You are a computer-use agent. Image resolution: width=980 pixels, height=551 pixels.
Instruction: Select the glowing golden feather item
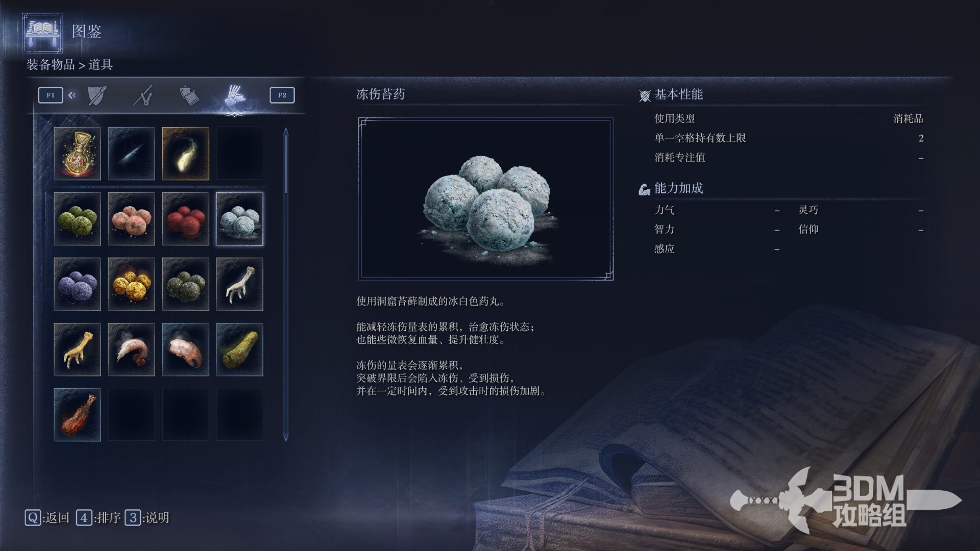[x=185, y=154]
